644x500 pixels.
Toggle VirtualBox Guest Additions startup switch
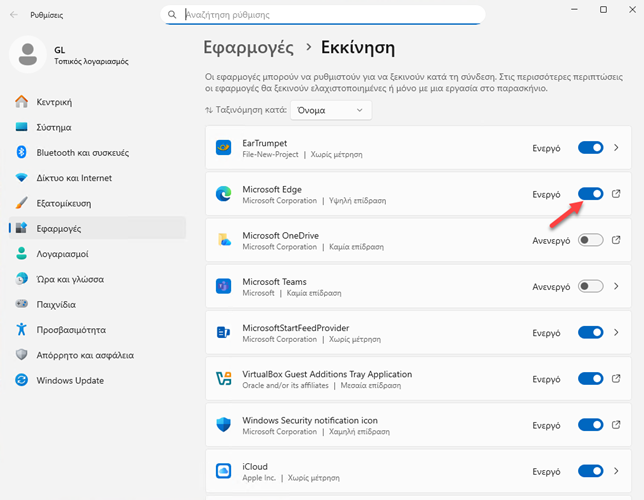pos(591,378)
